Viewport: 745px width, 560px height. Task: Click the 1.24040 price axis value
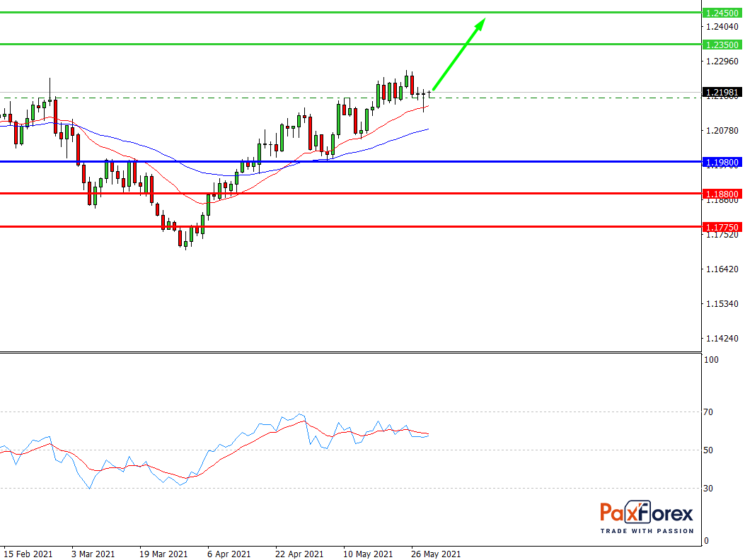pos(722,27)
